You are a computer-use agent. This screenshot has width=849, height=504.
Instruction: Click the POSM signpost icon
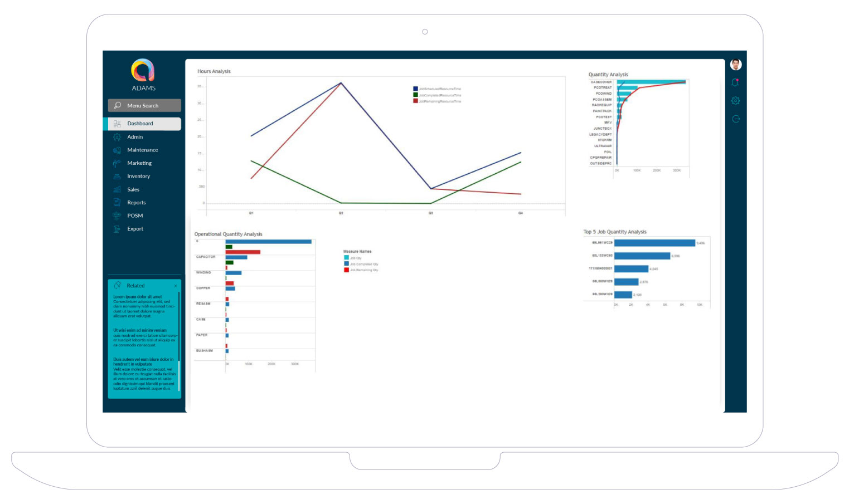[x=117, y=216]
